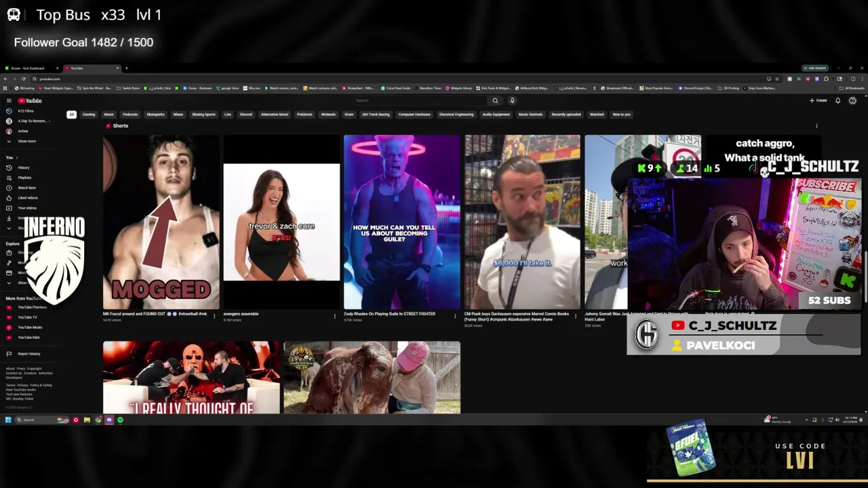Open the YouTube account avatar menu

tap(852, 100)
